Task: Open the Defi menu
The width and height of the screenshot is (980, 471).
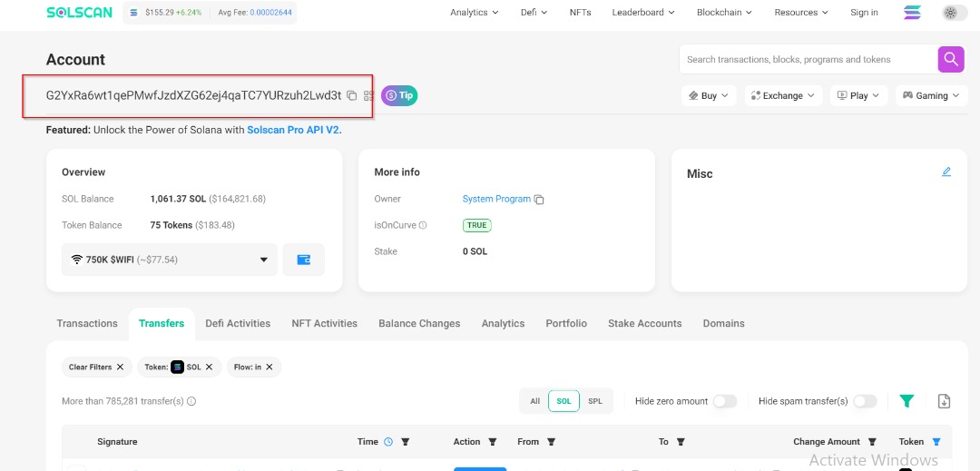Action: pos(534,13)
